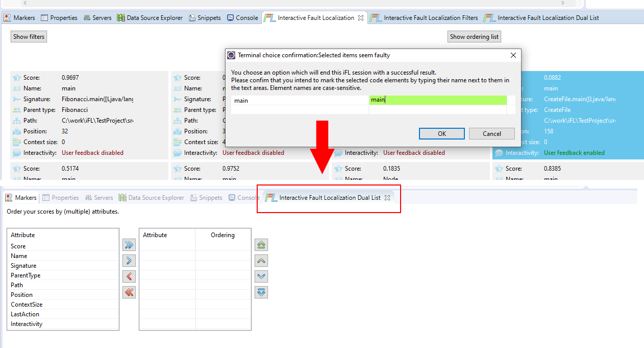This screenshot has width=644, height=348.
Task: Click Attribute header of the ordering table
Action: pyautogui.click(x=167, y=235)
